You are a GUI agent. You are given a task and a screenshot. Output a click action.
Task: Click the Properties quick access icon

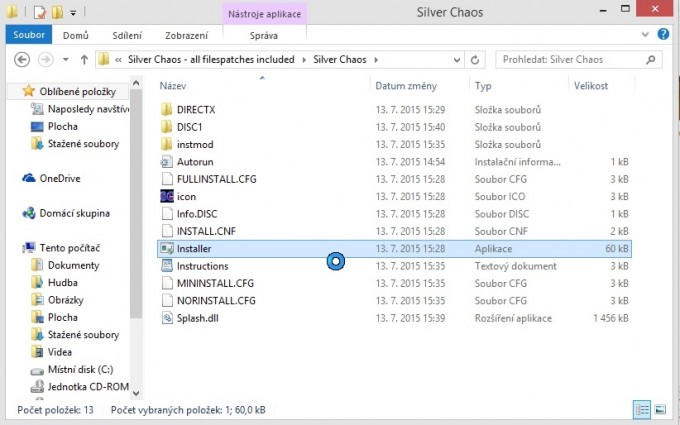tap(39, 12)
